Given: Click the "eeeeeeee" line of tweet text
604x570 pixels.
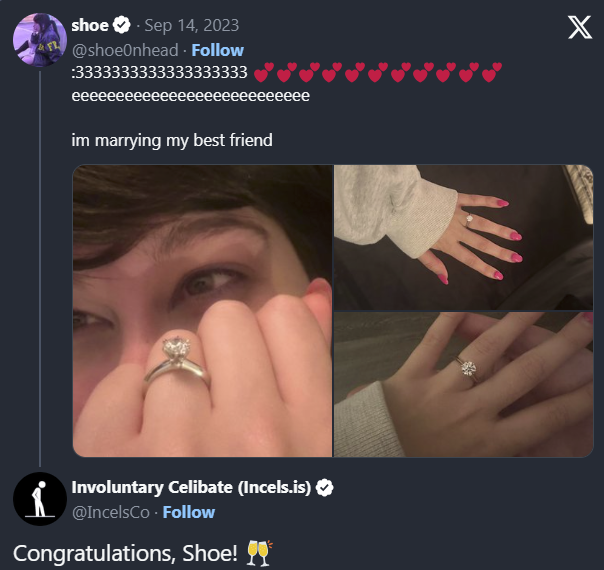Looking at the screenshot, I should [x=190, y=96].
